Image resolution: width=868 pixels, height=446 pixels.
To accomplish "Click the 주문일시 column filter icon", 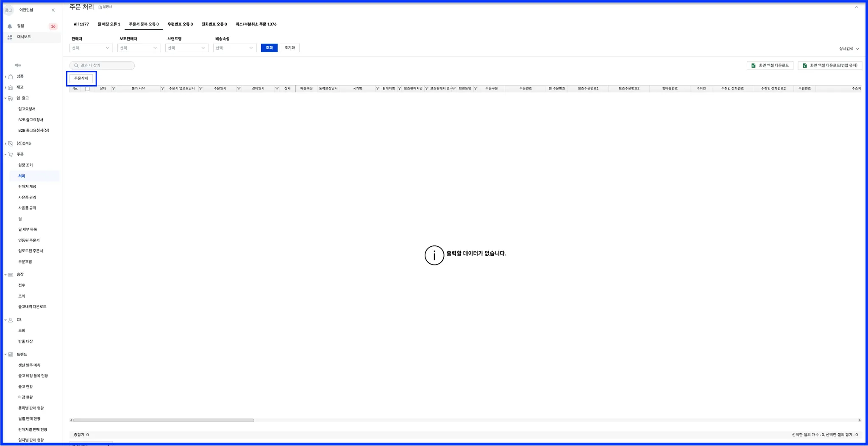I will (x=239, y=89).
